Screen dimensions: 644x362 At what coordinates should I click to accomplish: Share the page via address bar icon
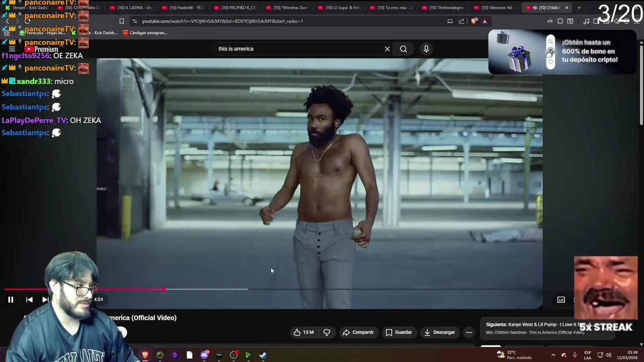pyautogui.click(x=462, y=21)
